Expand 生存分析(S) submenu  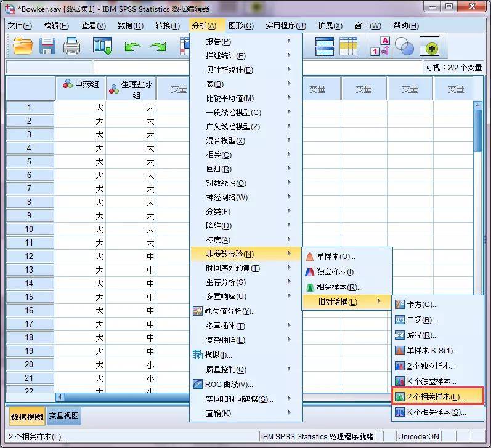(x=246, y=282)
